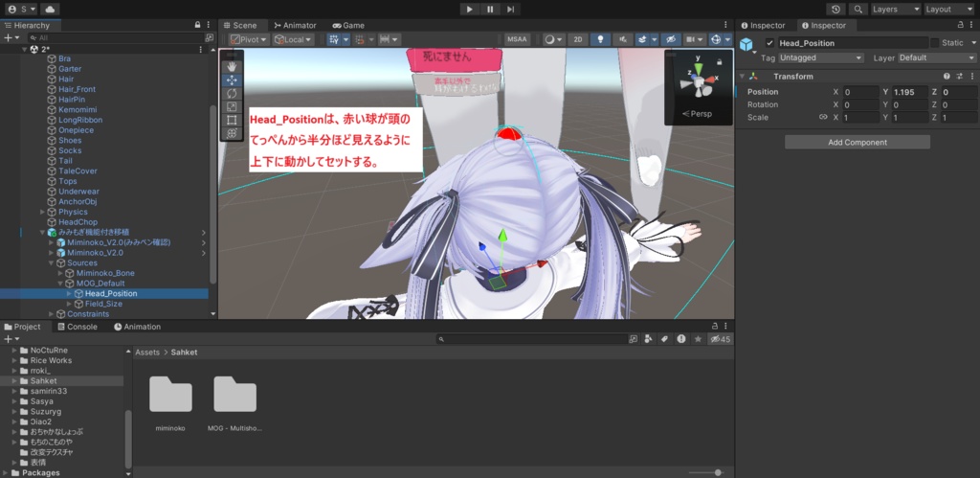Collapse the Transform component foldout
Image resolution: width=980 pixels, height=478 pixels.
pos(742,77)
